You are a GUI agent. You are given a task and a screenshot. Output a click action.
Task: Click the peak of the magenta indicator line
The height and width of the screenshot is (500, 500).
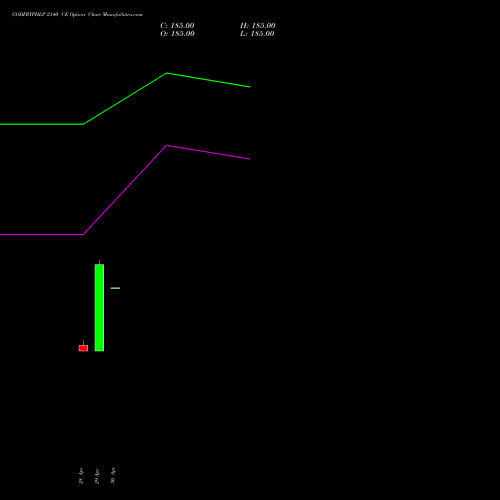[167, 145]
